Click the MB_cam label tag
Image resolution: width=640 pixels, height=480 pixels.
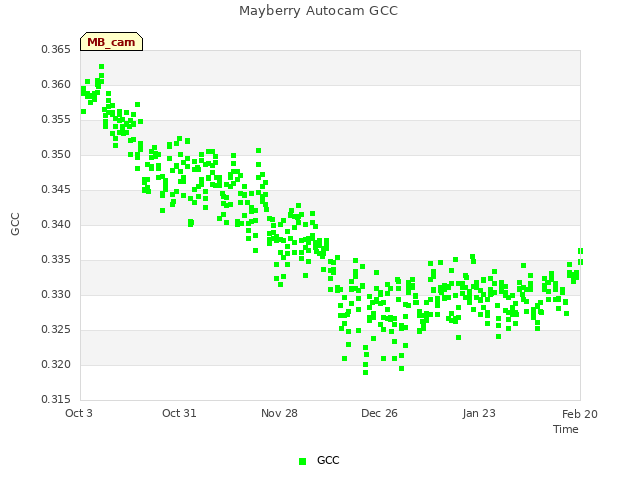111,42
